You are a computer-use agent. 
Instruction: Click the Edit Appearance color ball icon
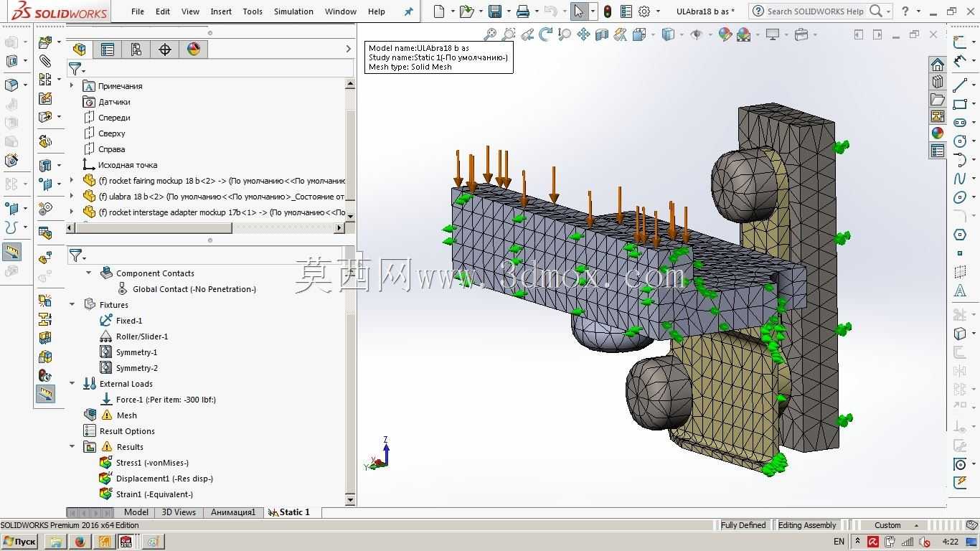725,34
